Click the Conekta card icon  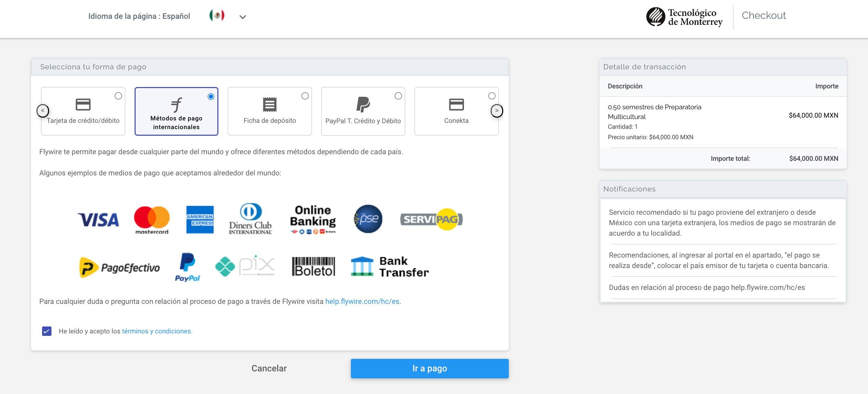(x=456, y=104)
